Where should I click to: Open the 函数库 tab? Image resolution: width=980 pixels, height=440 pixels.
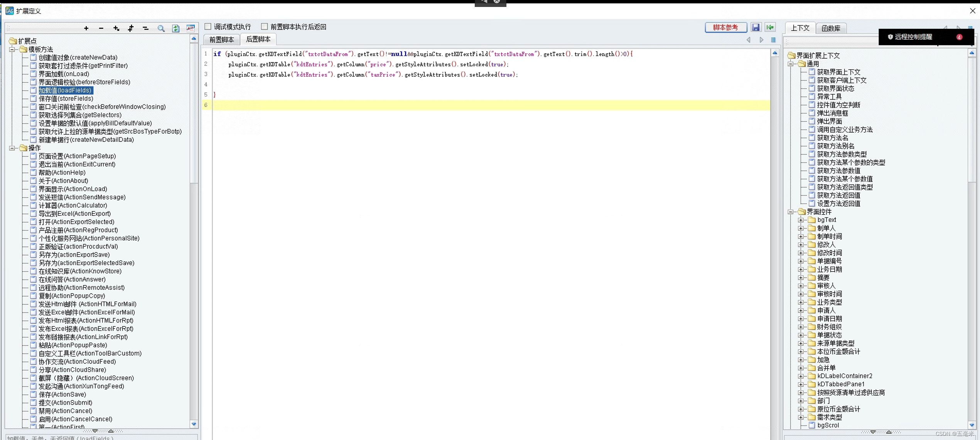[x=831, y=28]
